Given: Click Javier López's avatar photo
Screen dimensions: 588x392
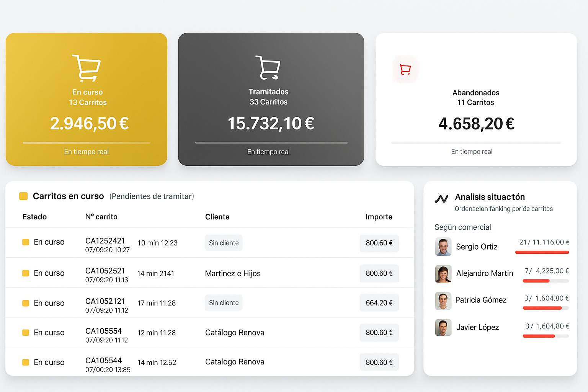Looking at the screenshot, I should [443, 328].
